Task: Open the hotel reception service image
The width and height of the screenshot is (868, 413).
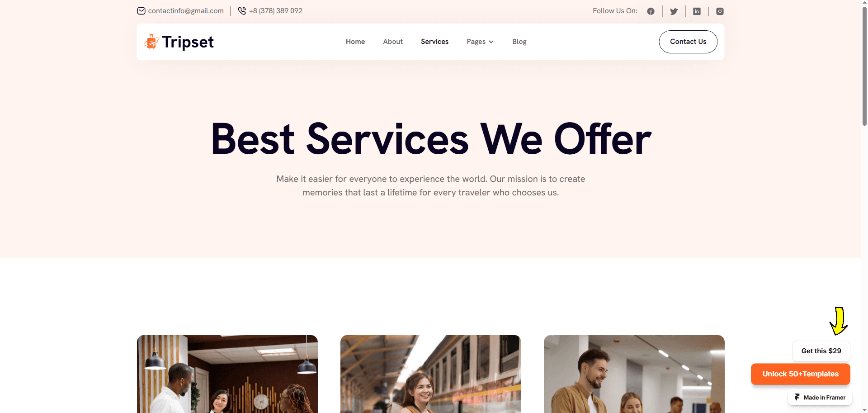Action: (x=227, y=374)
